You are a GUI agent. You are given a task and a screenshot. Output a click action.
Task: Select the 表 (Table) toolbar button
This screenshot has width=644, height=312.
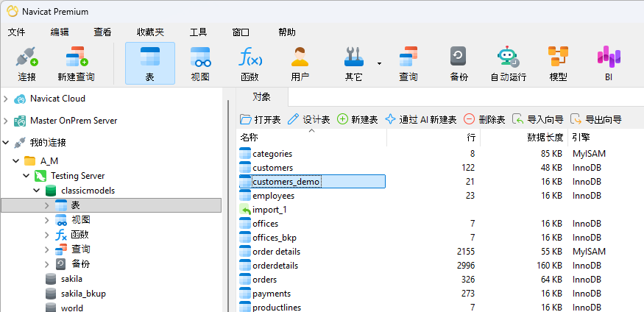150,63
